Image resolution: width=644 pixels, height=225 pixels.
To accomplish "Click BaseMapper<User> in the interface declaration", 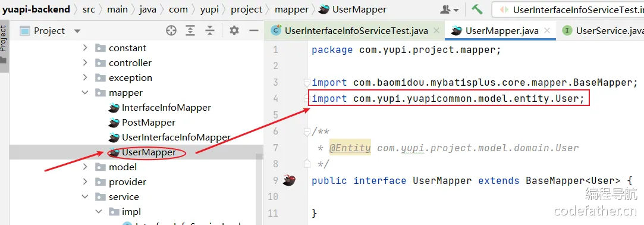I will (x=573, y=180).
